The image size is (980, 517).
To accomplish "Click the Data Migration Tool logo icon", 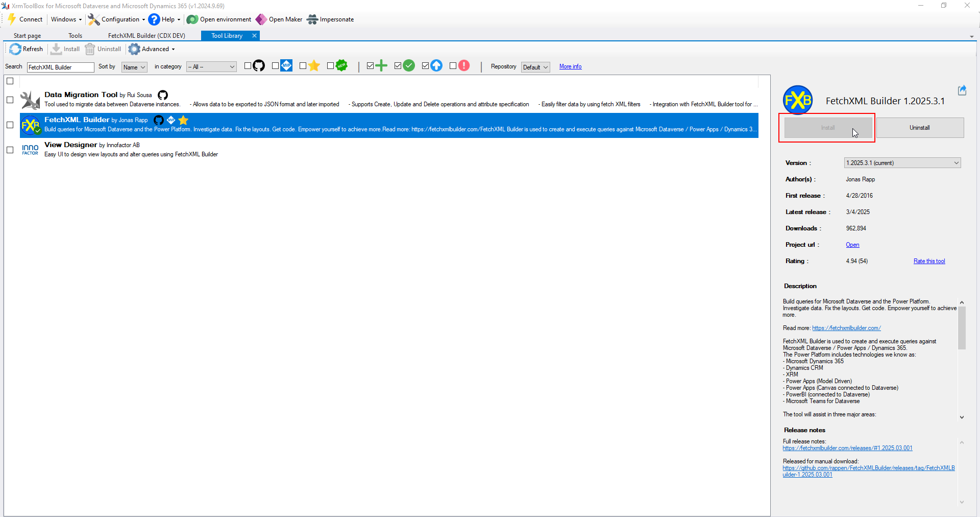I will point(30,100).
